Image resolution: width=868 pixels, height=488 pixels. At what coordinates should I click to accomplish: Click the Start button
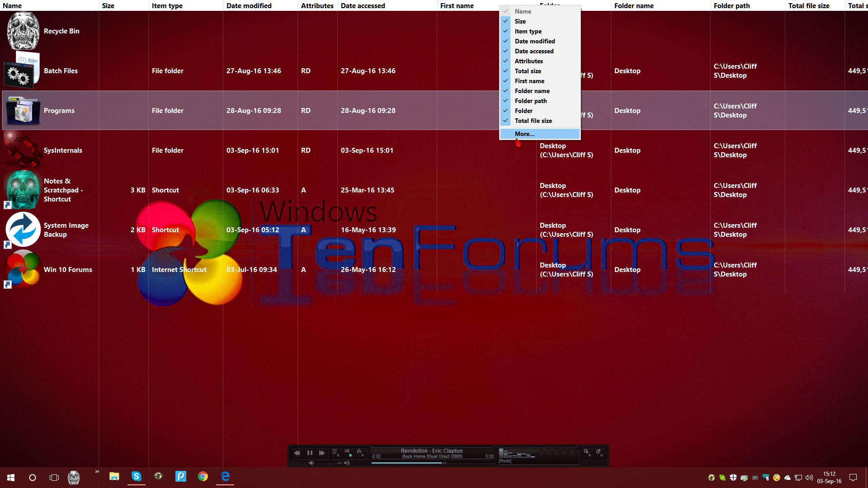click(10, 478)
